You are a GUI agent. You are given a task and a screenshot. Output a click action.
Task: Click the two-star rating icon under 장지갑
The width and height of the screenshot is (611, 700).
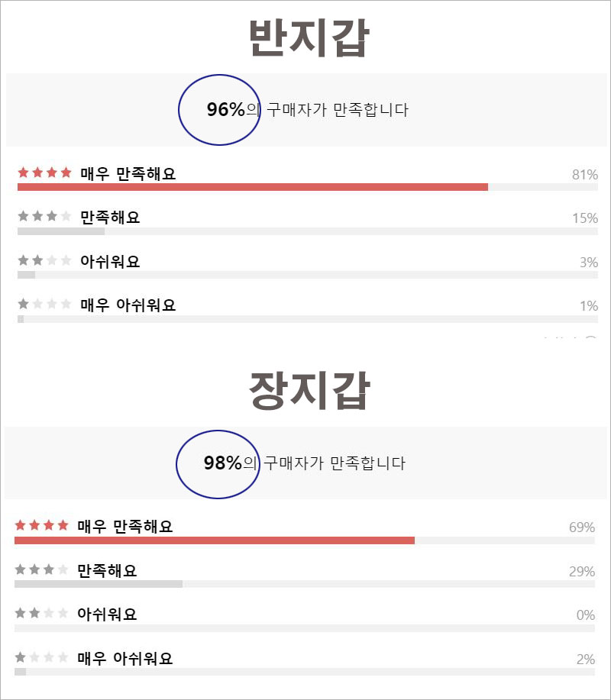41,614
